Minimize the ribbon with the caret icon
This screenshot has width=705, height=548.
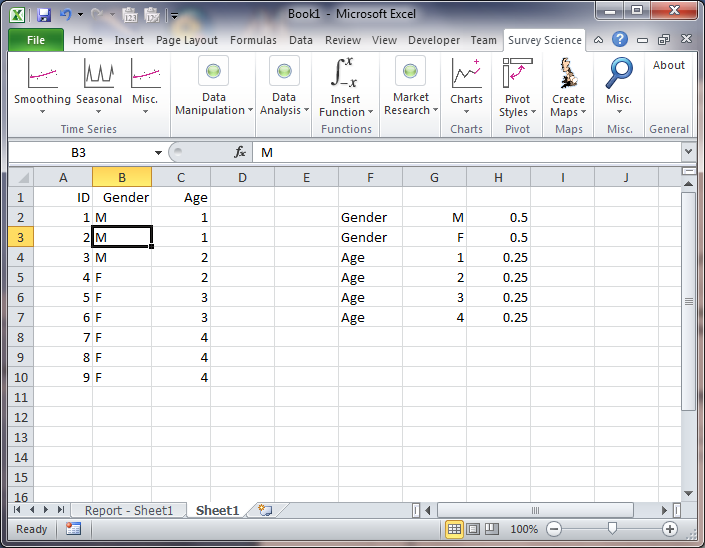pos(598,40)
